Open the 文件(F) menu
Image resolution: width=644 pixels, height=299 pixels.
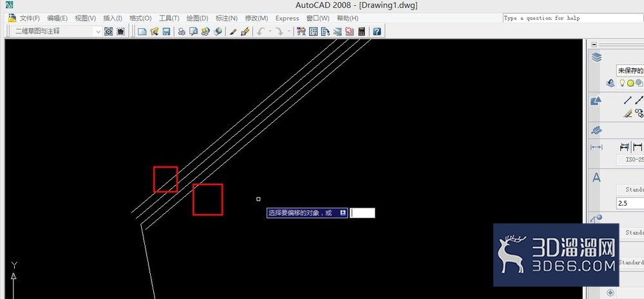point(30,18)
